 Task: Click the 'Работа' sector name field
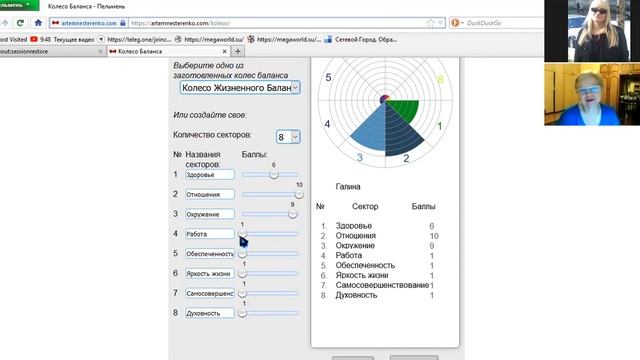pos(210,234)
